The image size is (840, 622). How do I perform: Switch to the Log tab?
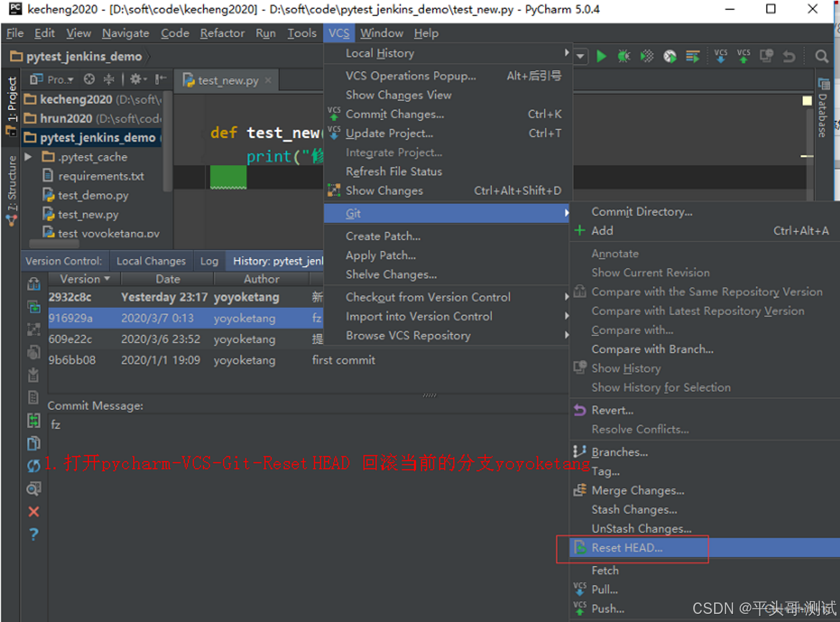[x=209, y=261]
